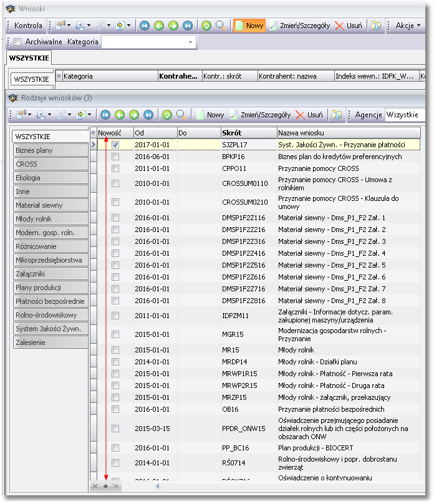Click the first record icon in Wnioski toolbar
This screenshot has height=504, width=434.
coord(145,26)
